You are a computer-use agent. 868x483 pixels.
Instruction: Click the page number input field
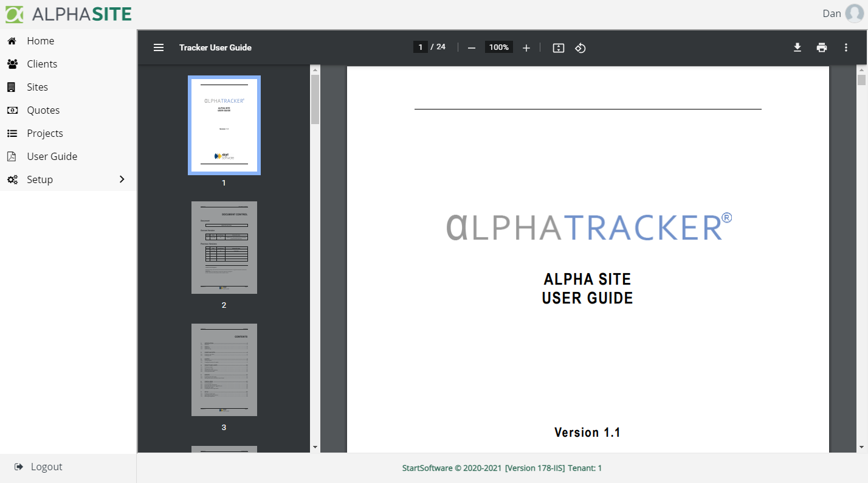420,46
